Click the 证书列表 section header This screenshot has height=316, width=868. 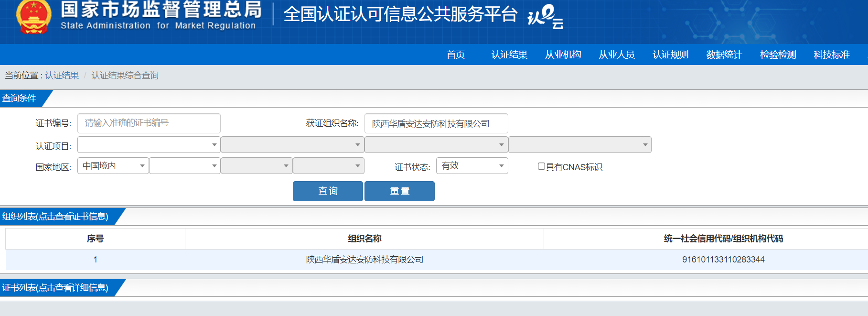click(55, 288)
